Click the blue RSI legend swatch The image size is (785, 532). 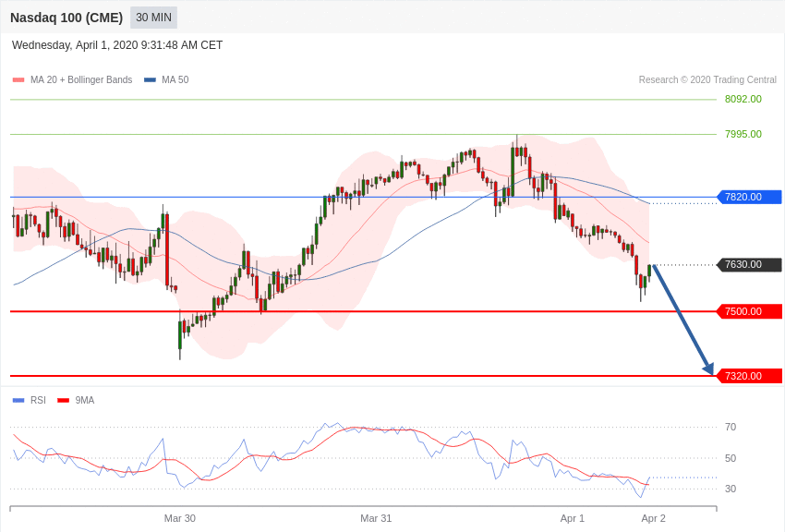point(18,400)
